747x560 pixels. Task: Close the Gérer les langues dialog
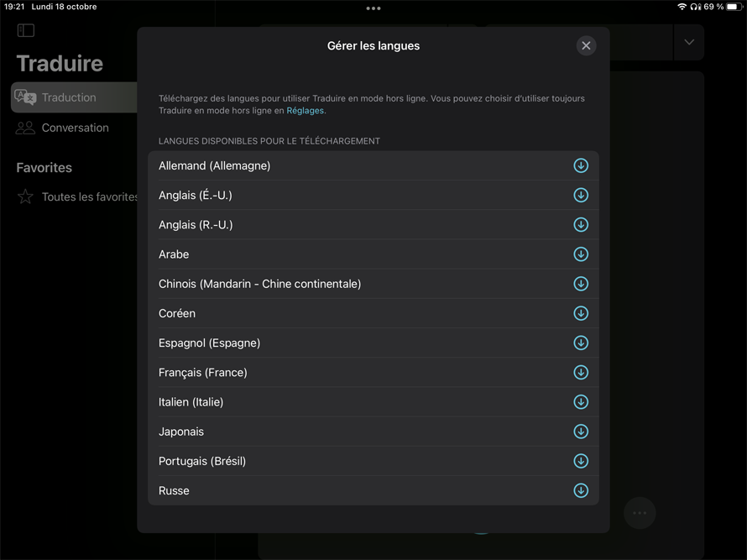coord(586,45)
